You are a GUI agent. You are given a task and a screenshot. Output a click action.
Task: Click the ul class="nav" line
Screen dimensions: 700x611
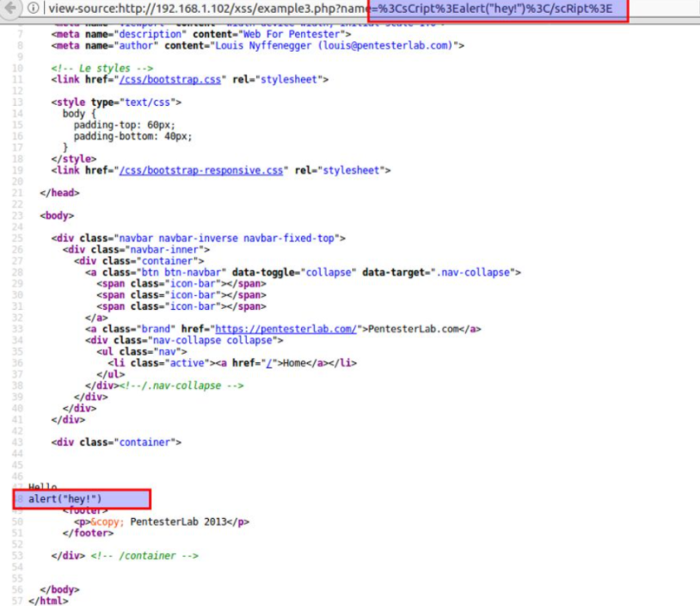(x=142, y=352)
